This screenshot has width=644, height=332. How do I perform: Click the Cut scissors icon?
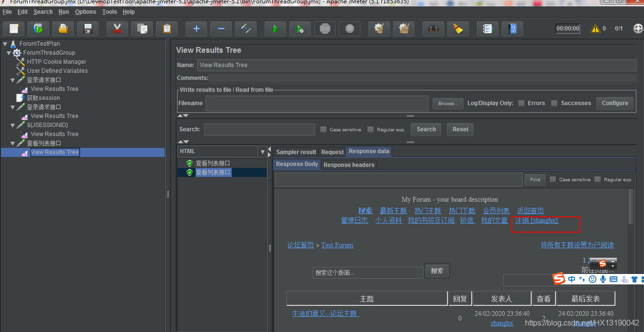point(117,29)
